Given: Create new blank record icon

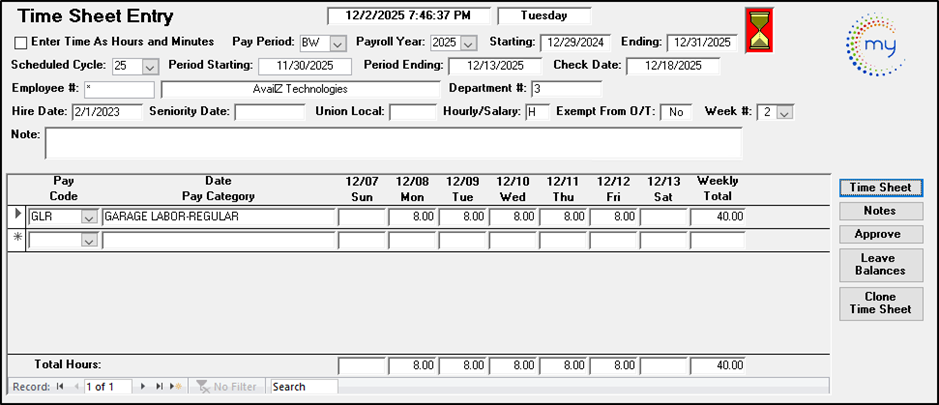Looking at the screenshot, I should pos(175,386).
